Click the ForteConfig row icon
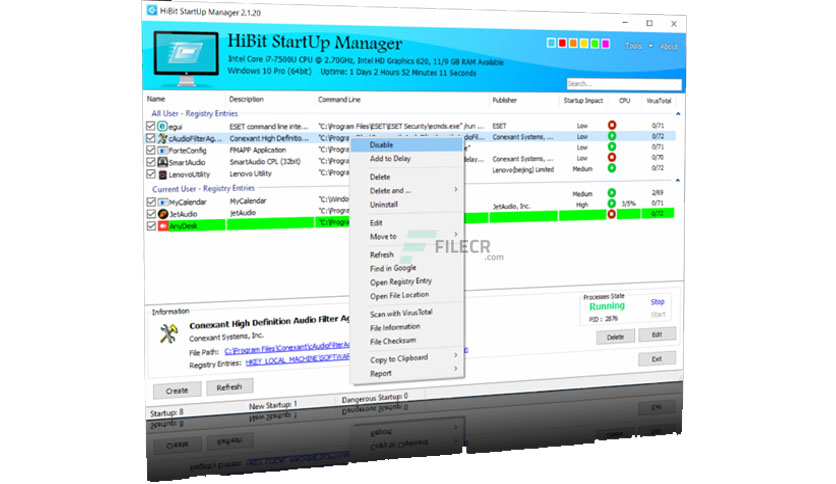 pos(163,150)
